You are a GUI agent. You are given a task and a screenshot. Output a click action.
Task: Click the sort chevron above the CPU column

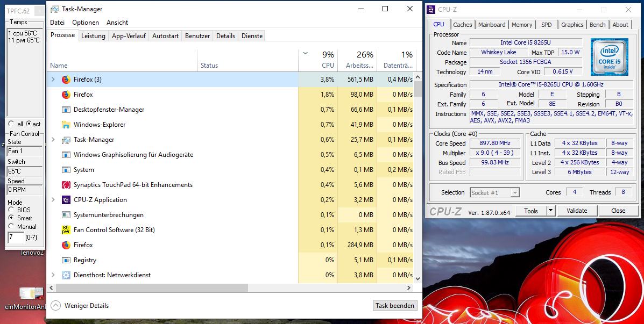(x=305, y=54)
